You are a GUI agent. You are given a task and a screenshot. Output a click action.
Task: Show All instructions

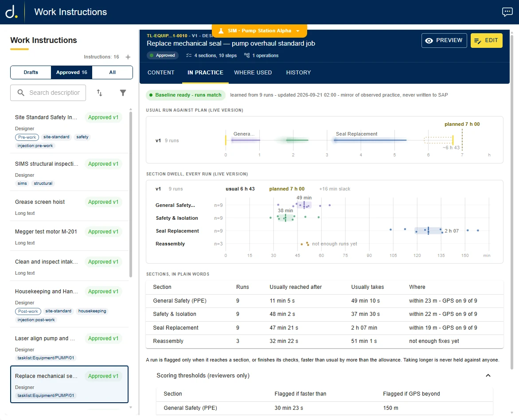click(x=113, y=73)
